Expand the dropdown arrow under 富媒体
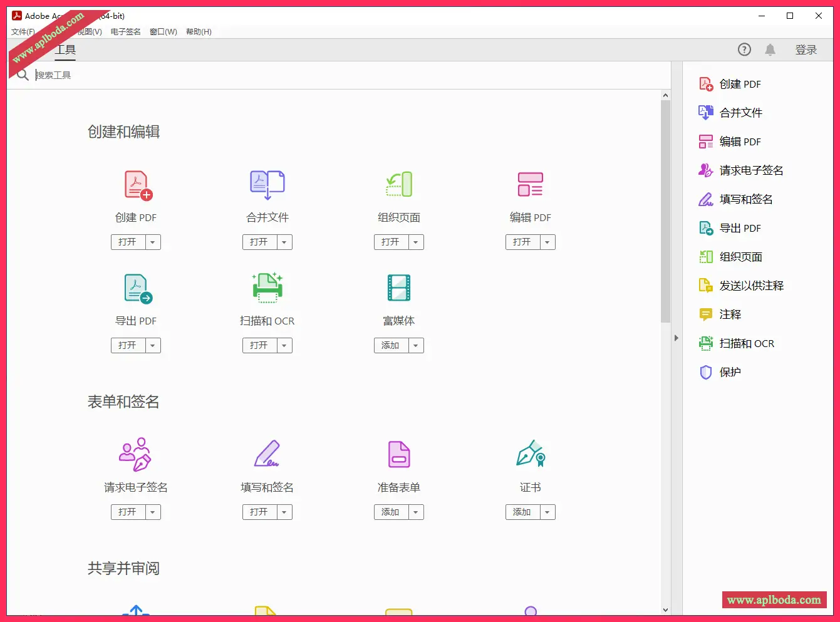 click(x=416, y=346)
